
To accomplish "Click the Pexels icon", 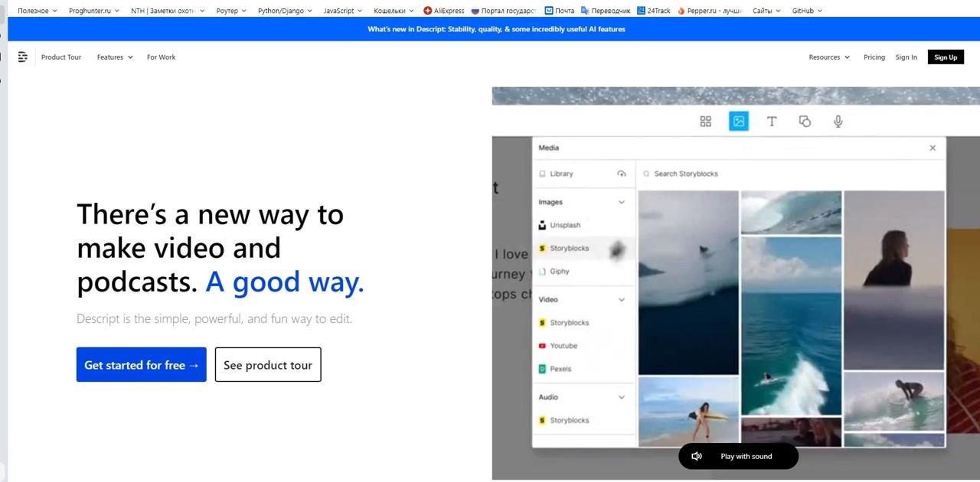I will click(543, 369).
